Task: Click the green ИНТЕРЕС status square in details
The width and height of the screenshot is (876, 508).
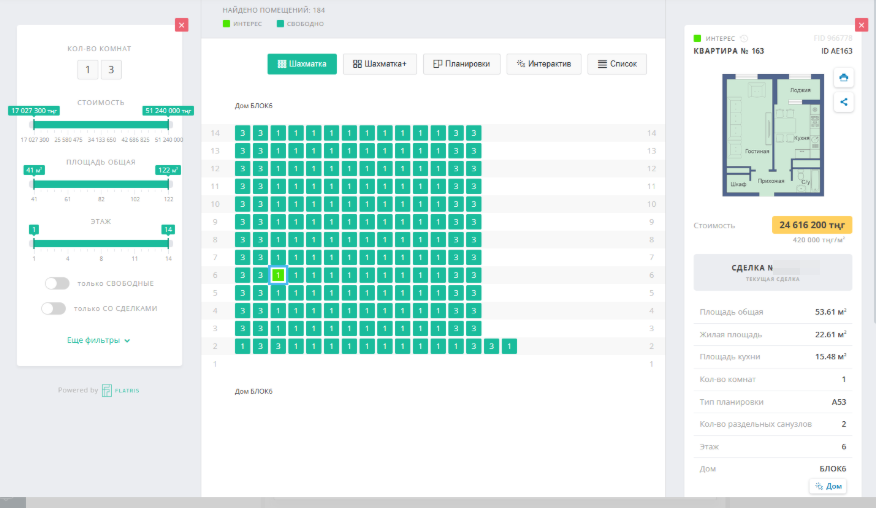Action: point(698,38)
